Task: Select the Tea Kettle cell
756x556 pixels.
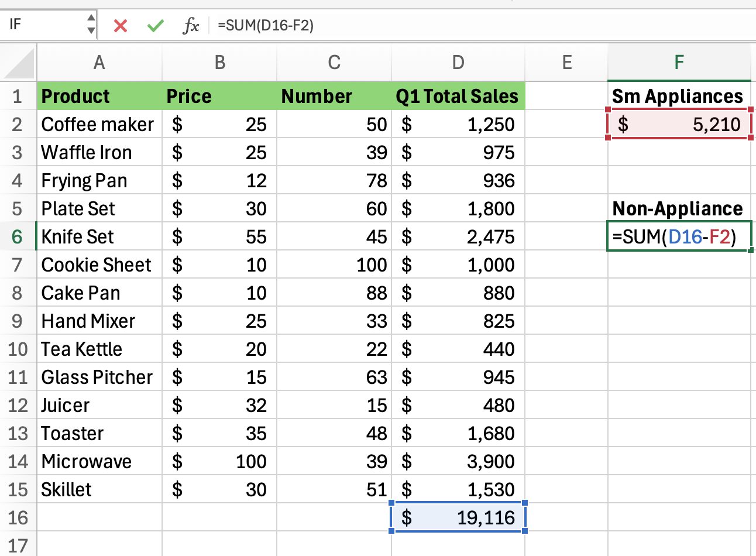Action: tap(99, 349)
